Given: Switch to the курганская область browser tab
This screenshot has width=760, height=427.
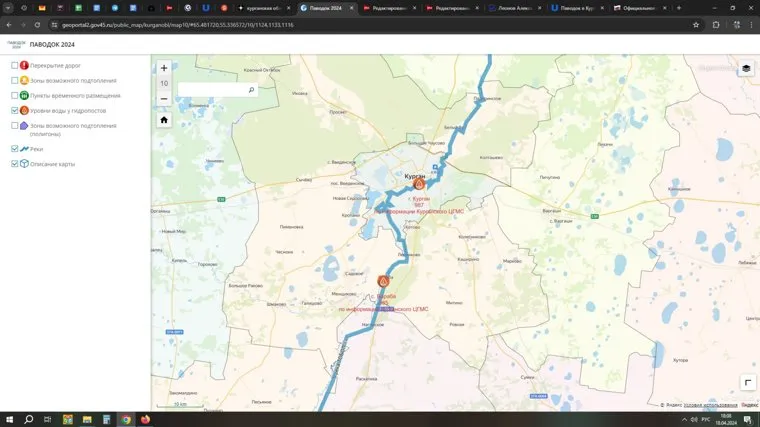Looking at the screenshot, I should coord(265,7).
